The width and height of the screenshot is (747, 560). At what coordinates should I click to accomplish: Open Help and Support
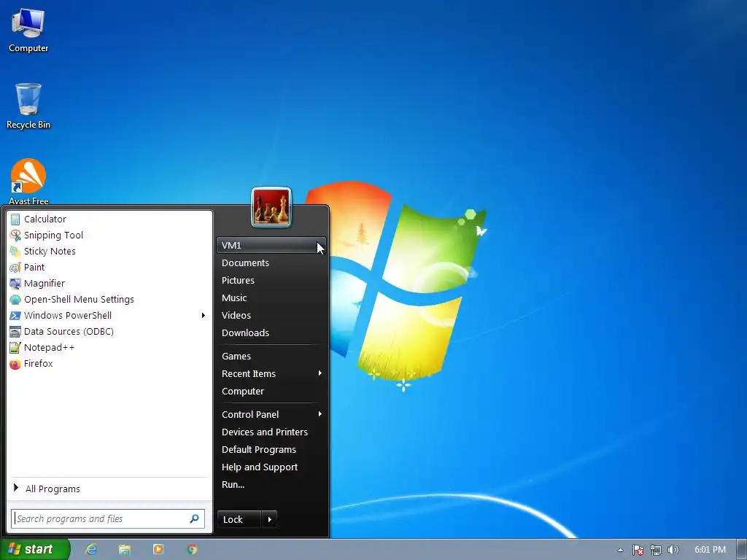pyautogui.click(x=271, y=467)
